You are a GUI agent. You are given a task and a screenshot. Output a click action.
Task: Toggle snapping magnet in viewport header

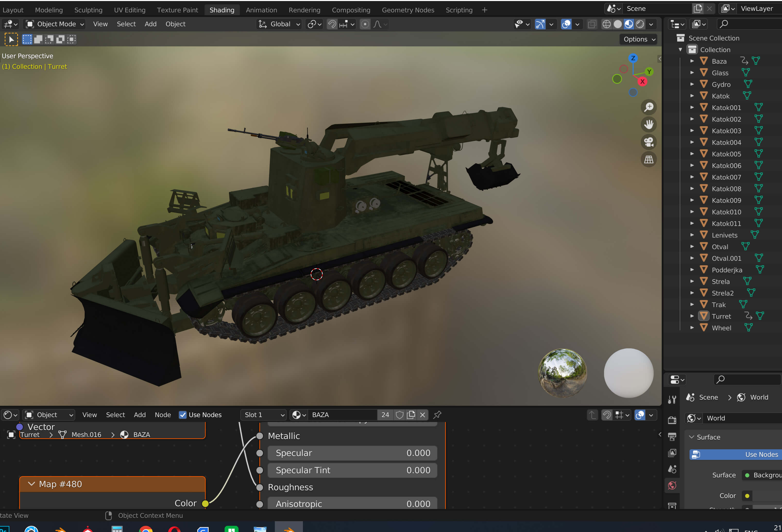click(332, 24)
